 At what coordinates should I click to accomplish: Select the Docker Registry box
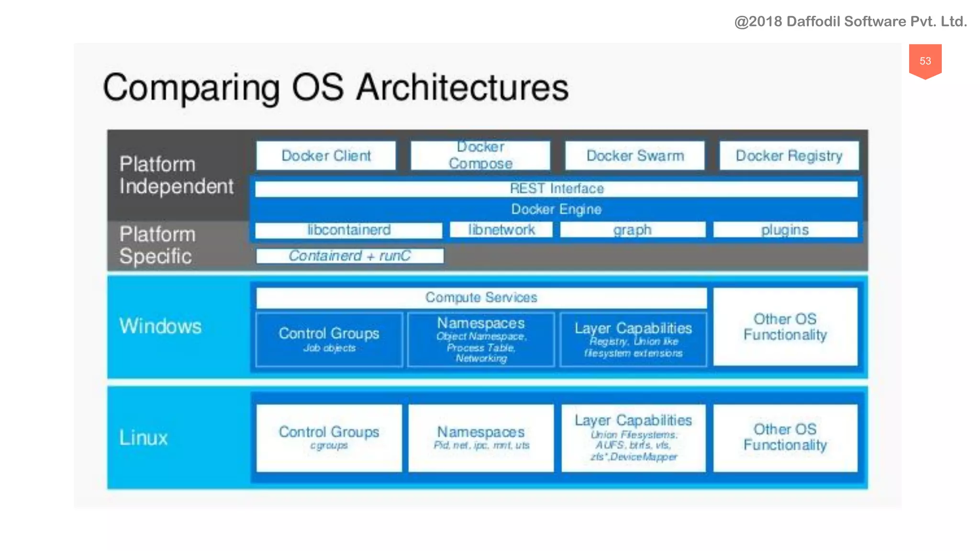coord(789,155)
